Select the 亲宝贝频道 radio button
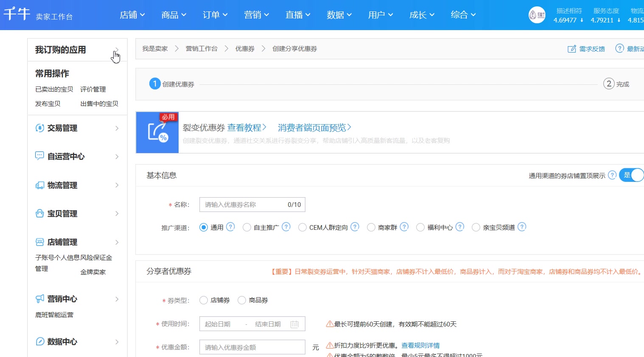This screenshot has height=357, width=644. pyautogui.click(x=476, y=227)
